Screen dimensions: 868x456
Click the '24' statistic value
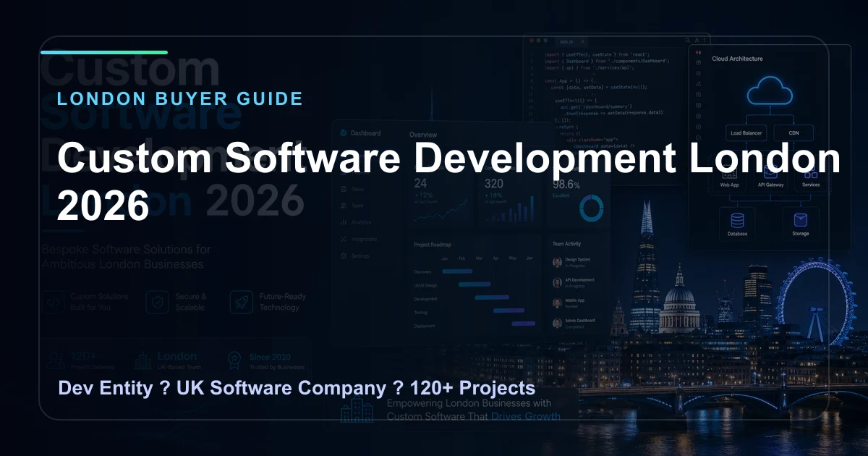coord(420,184)
